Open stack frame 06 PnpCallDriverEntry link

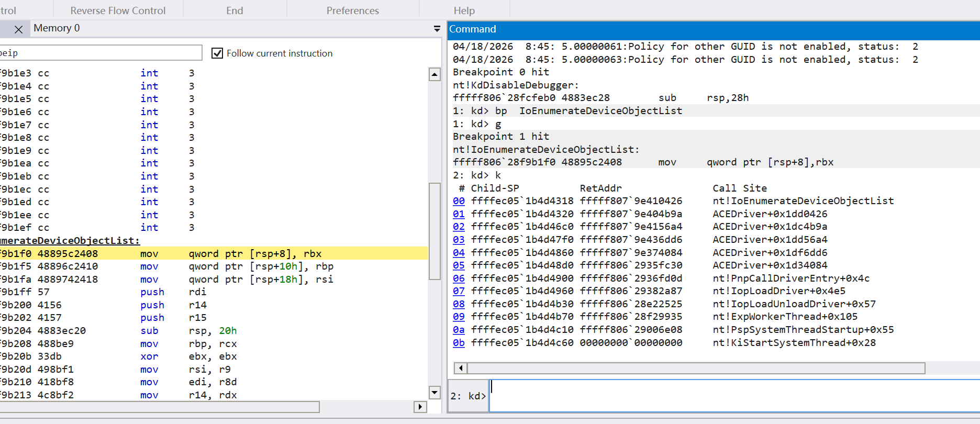[x=459, y=278]
